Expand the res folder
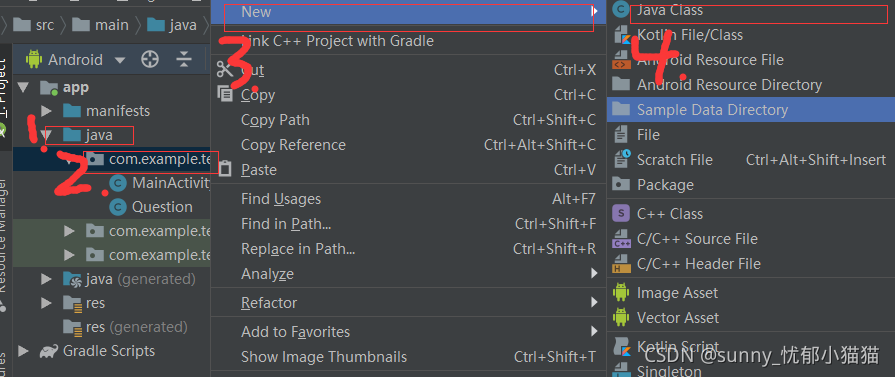 46,303
